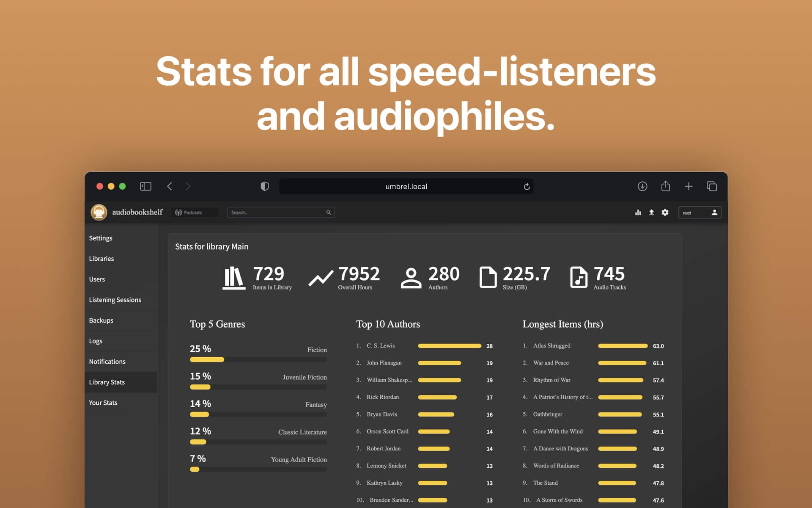
Task: Select the Podcasts library icon
Action: [x=179, y=212]
